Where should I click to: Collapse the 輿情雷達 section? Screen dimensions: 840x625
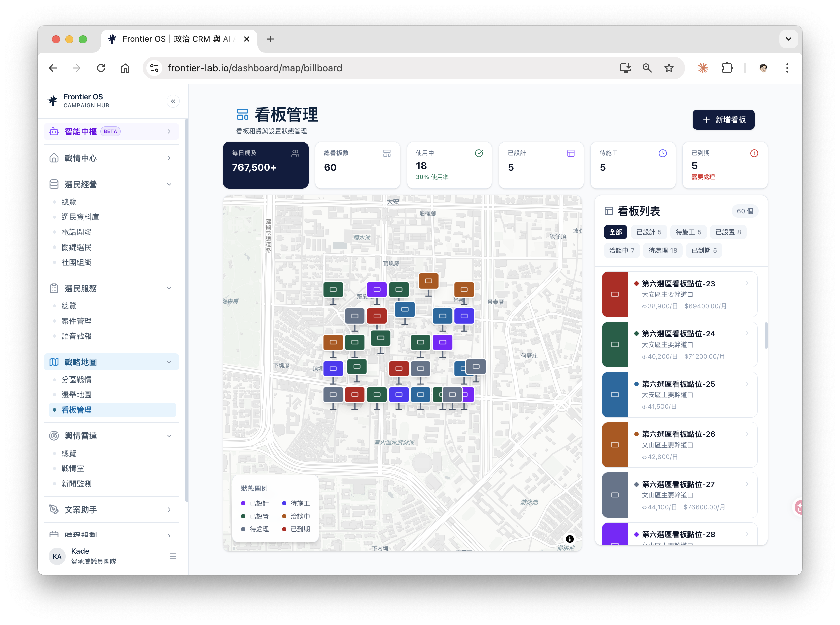point(111,436)
